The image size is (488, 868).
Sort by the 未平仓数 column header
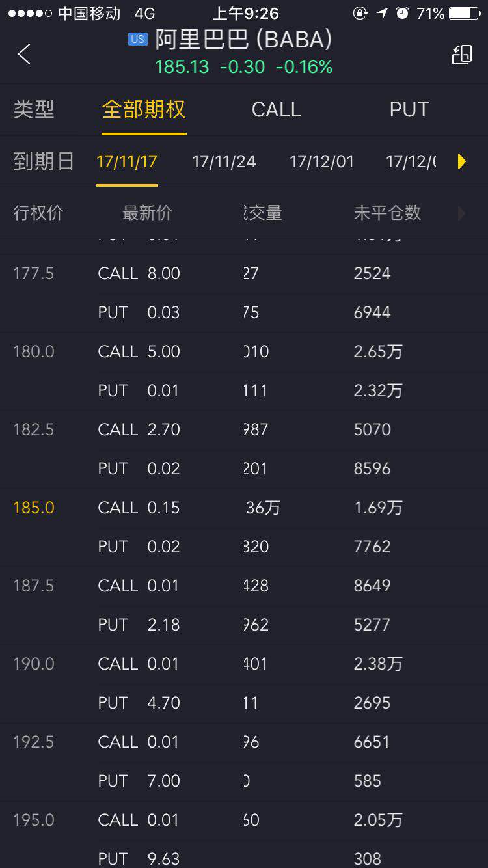(387, 213)
